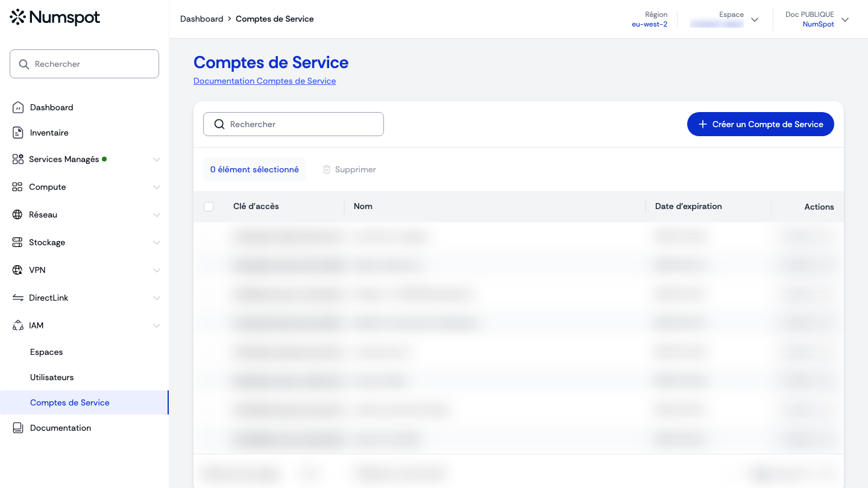868x488 pixels.
Task: Click the IAM icon in sidebar
Action: (x=18, y=325)
